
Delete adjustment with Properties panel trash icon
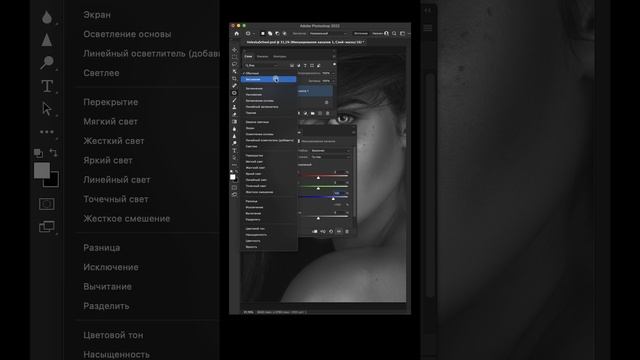347,231
